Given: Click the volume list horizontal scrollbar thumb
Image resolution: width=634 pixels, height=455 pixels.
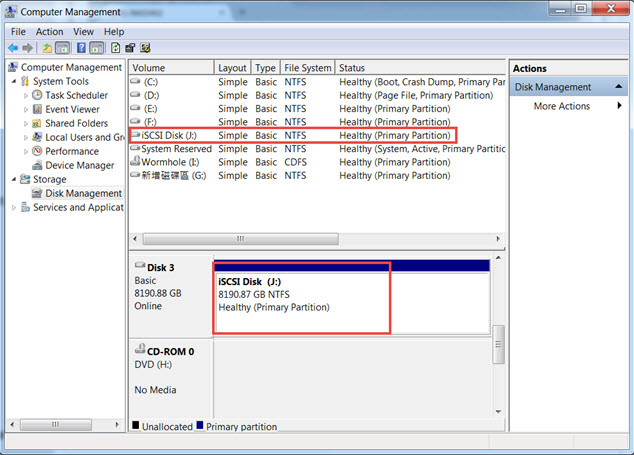Looking at the screenshot, I should [239, 239].
